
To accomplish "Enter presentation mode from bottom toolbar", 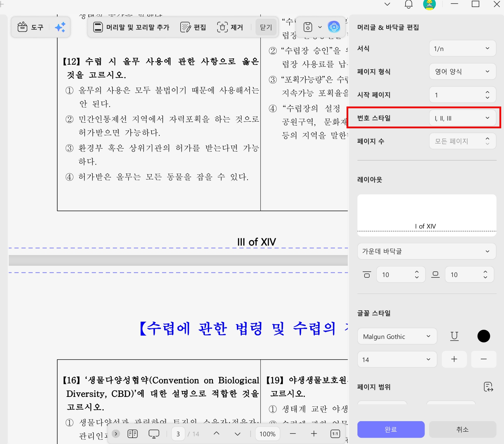I will point(154,433).
